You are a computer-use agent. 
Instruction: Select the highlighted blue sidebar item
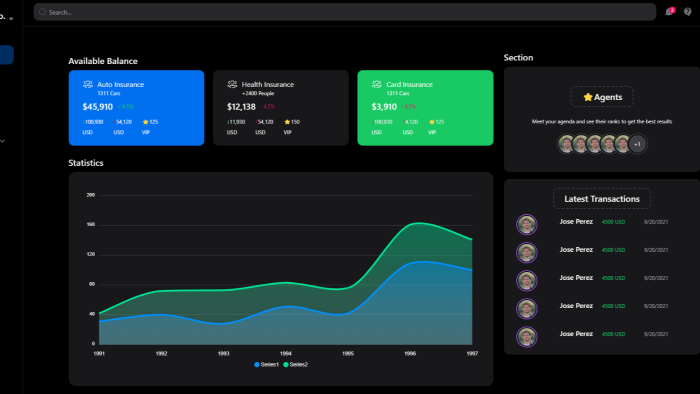pos(7,55)
